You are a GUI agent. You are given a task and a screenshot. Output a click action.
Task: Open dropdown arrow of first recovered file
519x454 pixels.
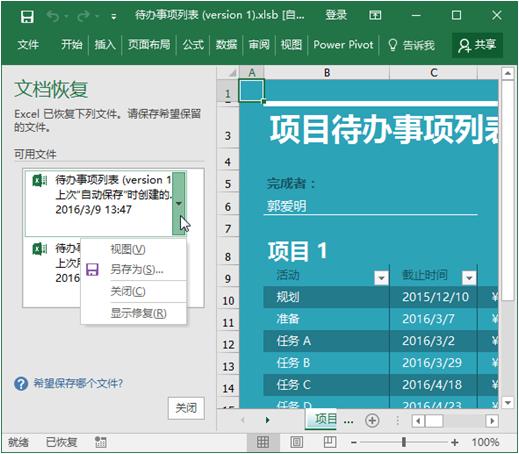coord(179,203)
